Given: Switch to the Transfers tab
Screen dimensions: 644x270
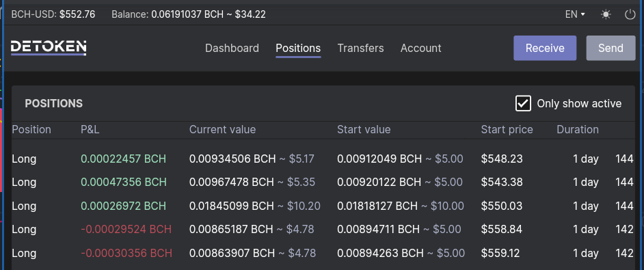Looking at the screenshot, I should pyautogui.click(x=360, y=49).
